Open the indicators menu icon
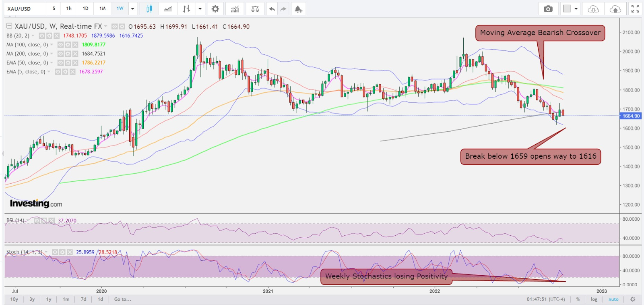 (235, 9)
